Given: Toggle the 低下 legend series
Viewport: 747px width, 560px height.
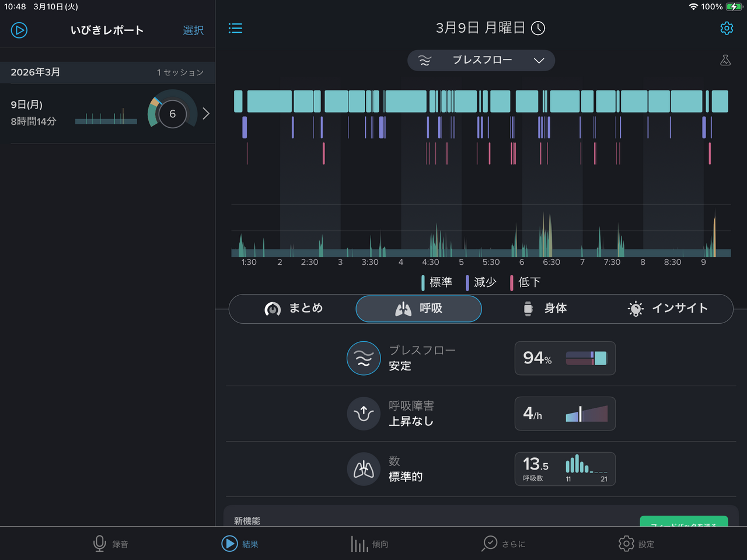Looking at the screenshot, I should pyautogui.click(x=525, y=282).
